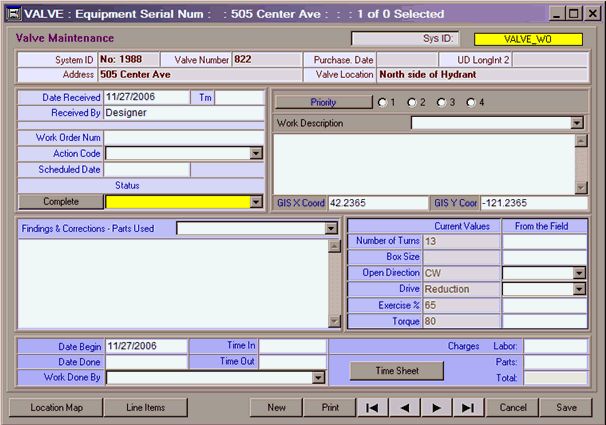Viewport: 606px width, 425px height.
Task: Select priority radio button 3
Action: coord(441,102)
